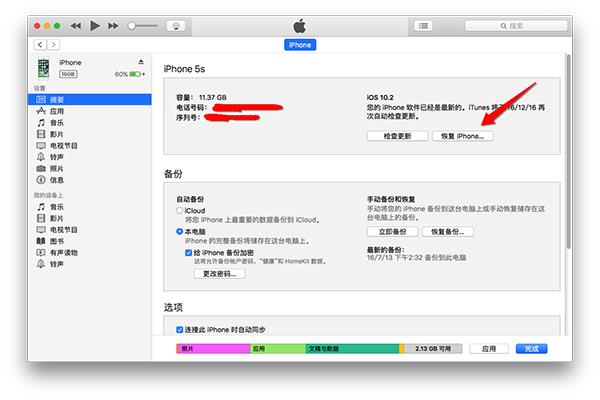Click the 容量: 11.37 GB text
This screenshot has width=600, height=400.
[201, 97]
